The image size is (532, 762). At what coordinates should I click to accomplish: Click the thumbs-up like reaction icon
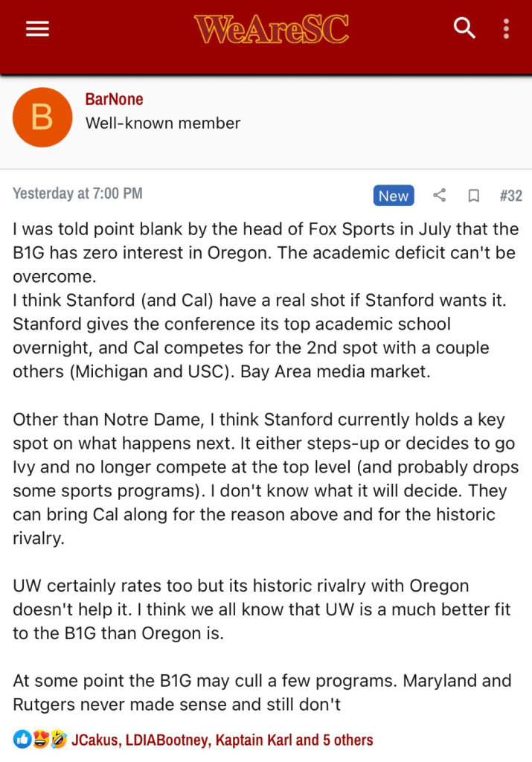point(22,740)
